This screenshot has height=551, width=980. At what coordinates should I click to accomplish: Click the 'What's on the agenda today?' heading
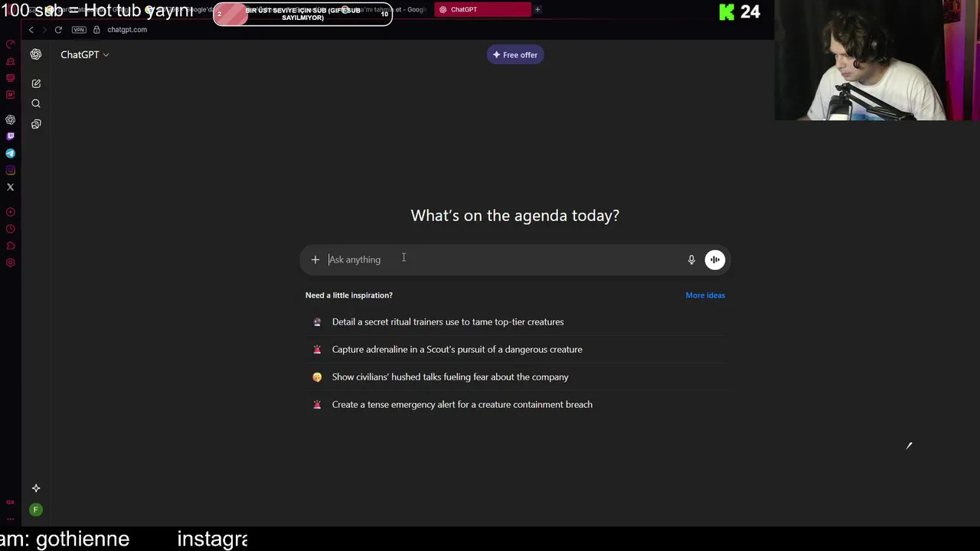tap(515, 216)
